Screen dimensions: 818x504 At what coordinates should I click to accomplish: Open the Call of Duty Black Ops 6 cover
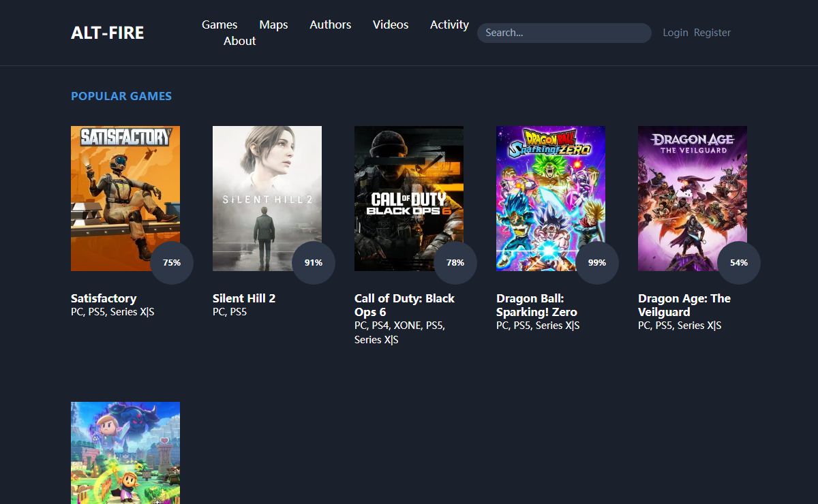[409, 198]
